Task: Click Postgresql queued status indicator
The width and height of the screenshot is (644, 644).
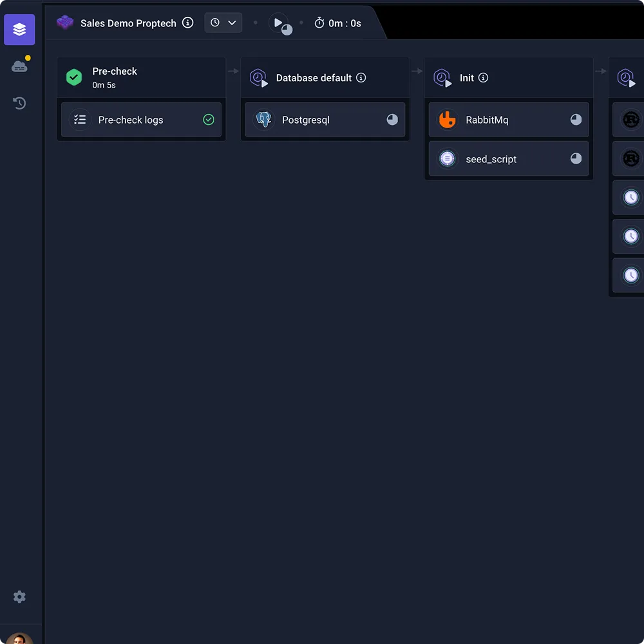Action: point(392,120)
